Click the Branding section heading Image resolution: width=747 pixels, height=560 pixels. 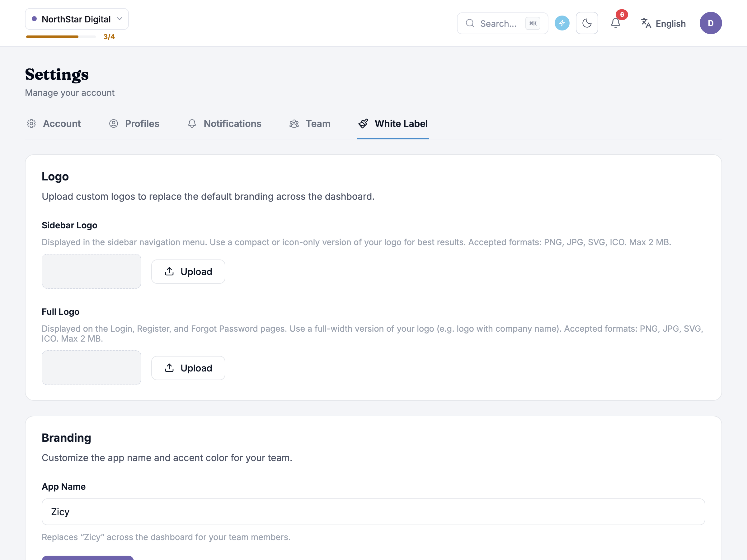click(x=67, y=438)
